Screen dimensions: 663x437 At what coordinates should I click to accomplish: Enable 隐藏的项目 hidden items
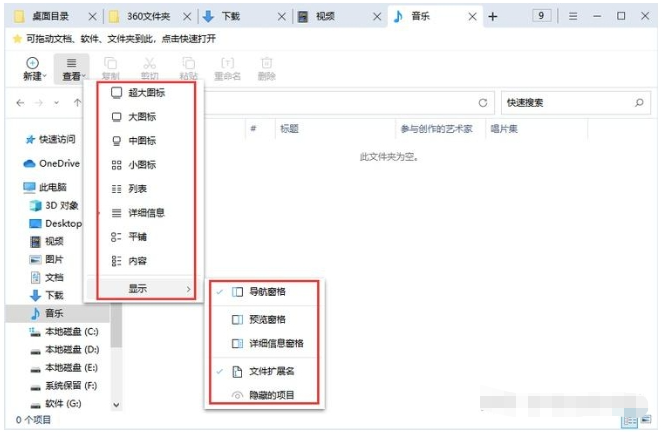click(270, 395)
